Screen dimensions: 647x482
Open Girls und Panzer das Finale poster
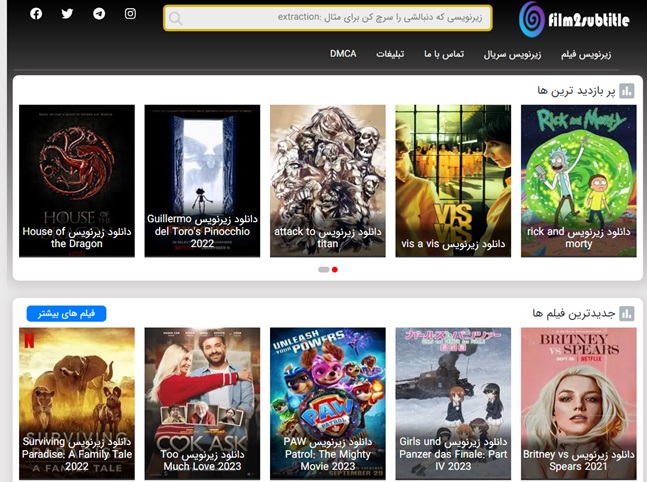tap(453, 404)
